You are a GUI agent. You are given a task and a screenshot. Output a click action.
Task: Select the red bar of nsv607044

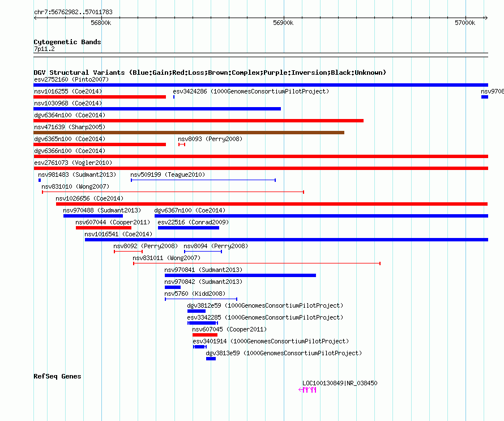click(104, 228)
